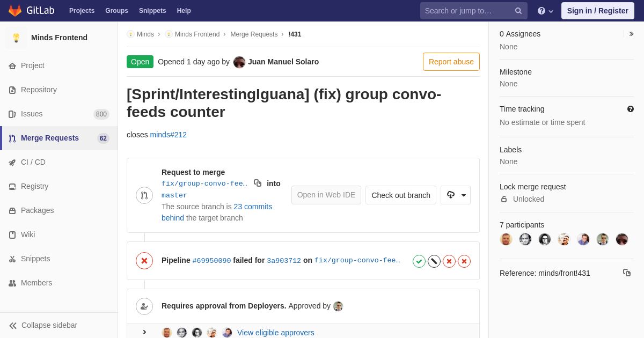
Task: Open the download dropdown in merge widget
Action: (456, 195)
